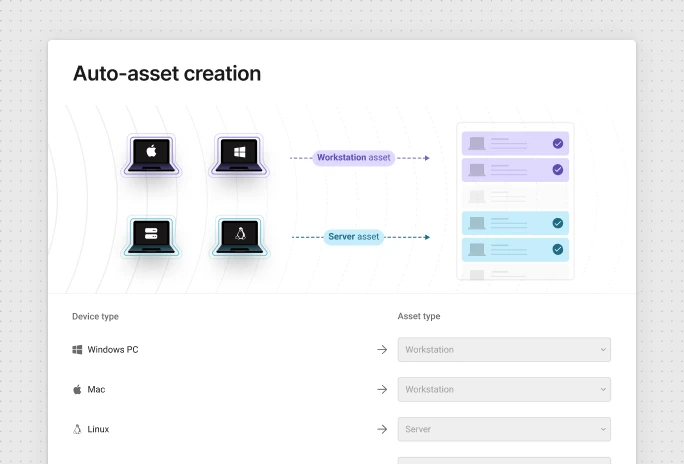Click the Windows logo beside Windows PC
Viewport: 684px width, 464px height.
(x=77, y=350)
